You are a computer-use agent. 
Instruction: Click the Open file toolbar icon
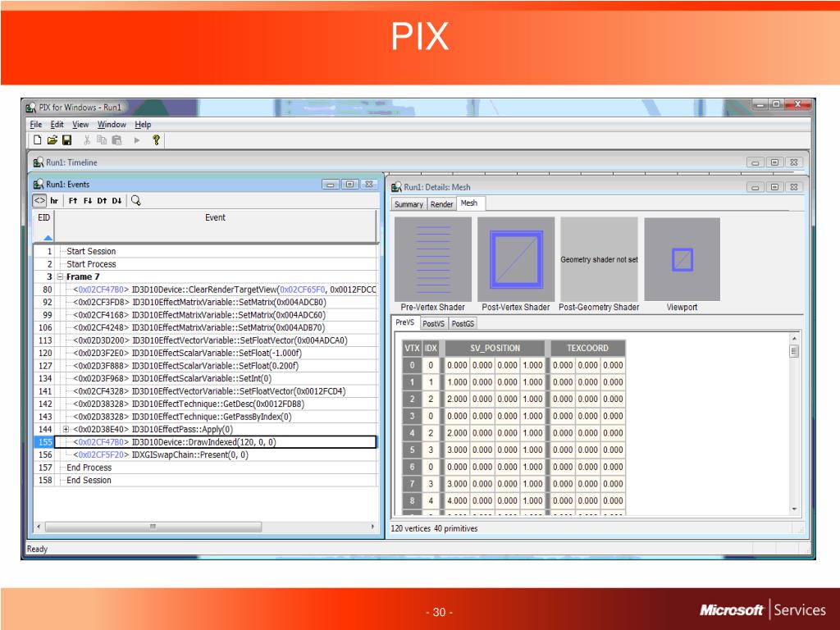pyautogui.click(x=52, y=140)
